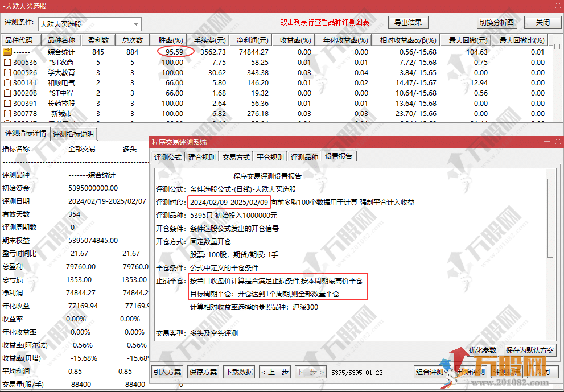Image resolution: width=564 pixels, height=392 pixels.
Task: Go back with the 上一步 button
Action: 275,372
